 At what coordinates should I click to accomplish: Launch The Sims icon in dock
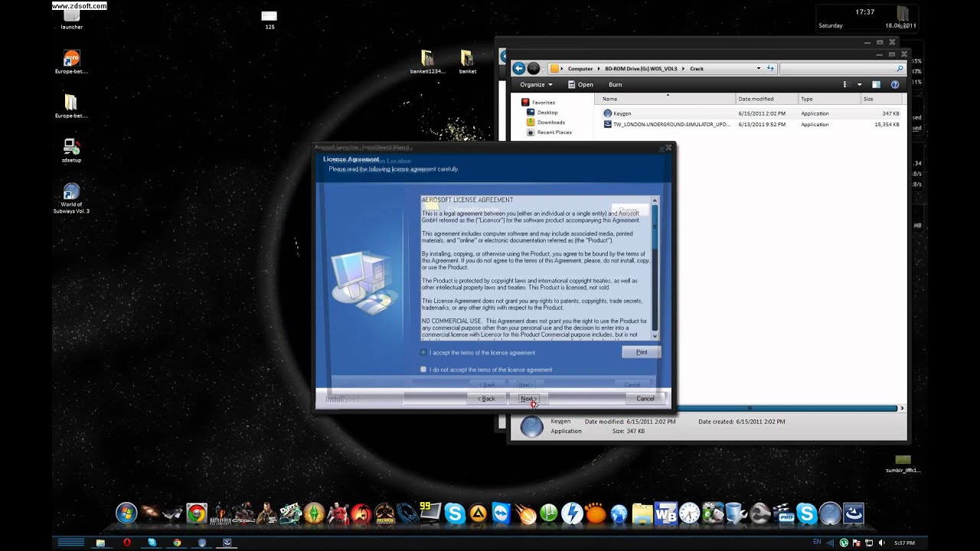[314, 513]
